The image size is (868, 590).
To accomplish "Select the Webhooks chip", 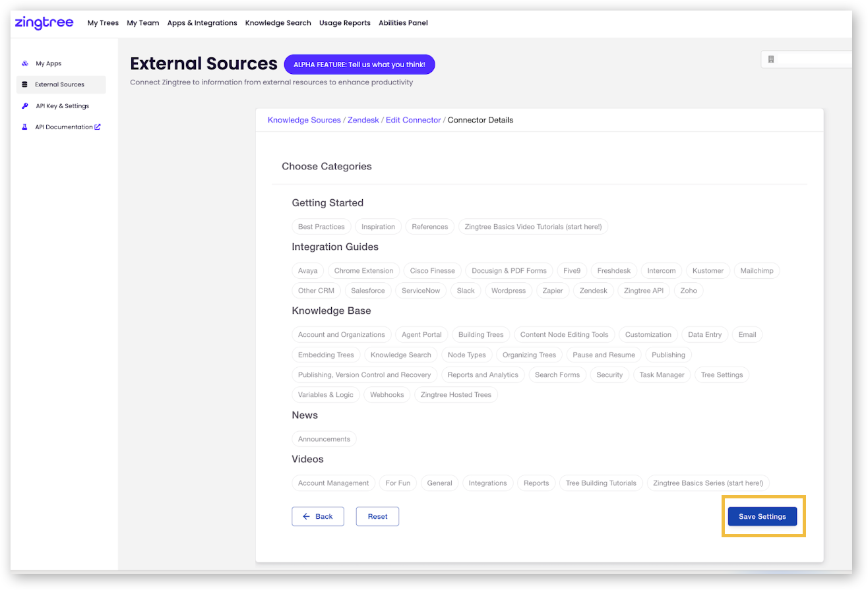I will coord(387,395).
